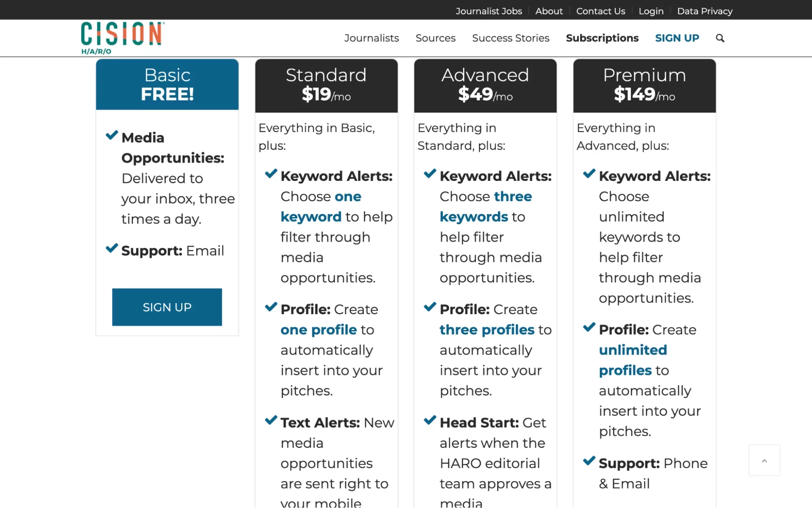Visit the About page link
This screenshot has width=812, height=508.
click(549, 11)
